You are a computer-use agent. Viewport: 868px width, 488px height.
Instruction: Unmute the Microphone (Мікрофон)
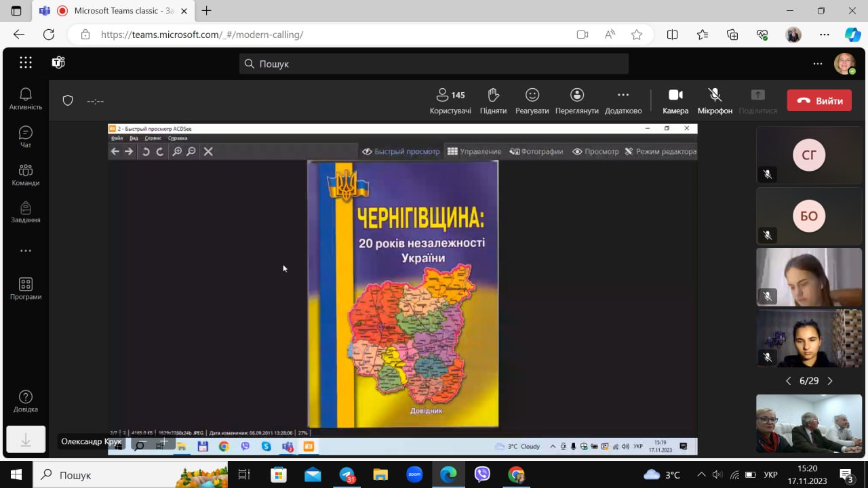(x=715, y=100)
